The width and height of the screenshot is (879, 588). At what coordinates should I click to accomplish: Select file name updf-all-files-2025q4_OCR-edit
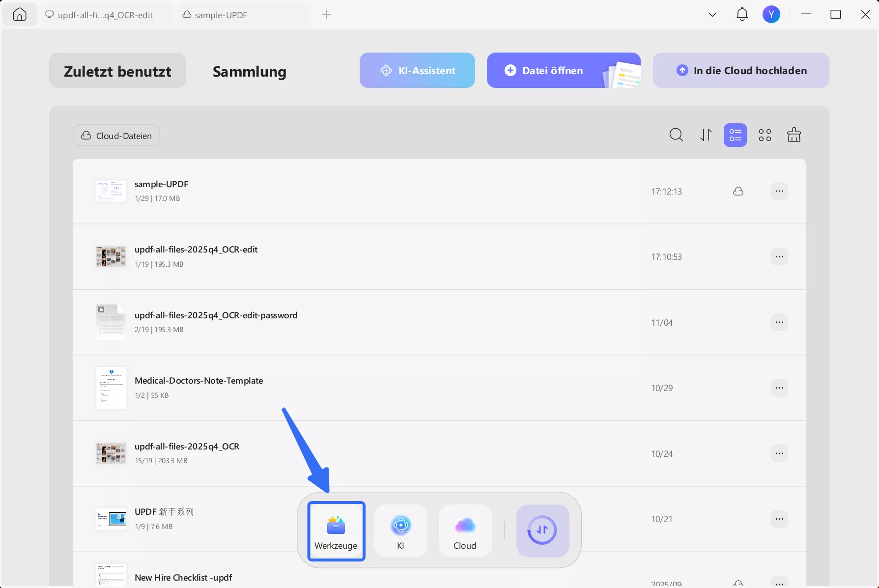(196, 250)
